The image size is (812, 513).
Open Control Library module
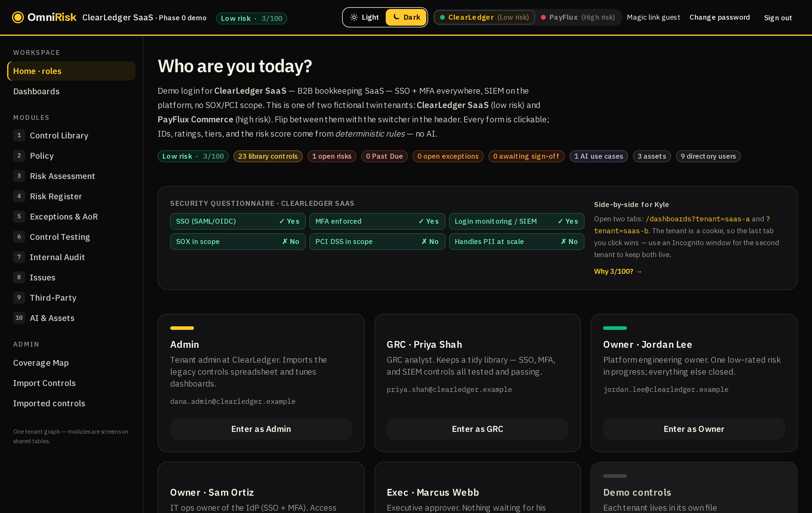click(71, 135)
